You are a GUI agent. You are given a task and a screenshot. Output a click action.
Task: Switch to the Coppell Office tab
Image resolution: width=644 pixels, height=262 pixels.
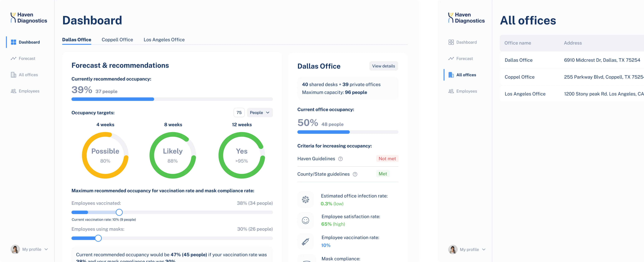[117, 40]
